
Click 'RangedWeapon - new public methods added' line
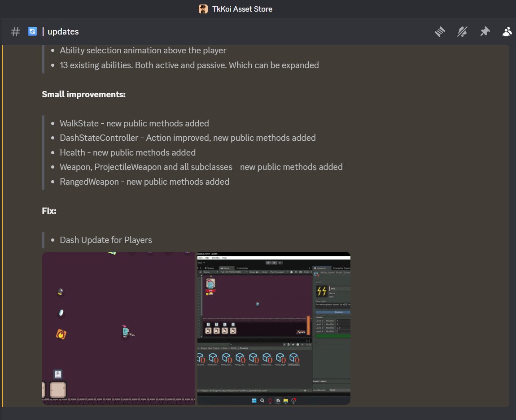coord(144,182)
